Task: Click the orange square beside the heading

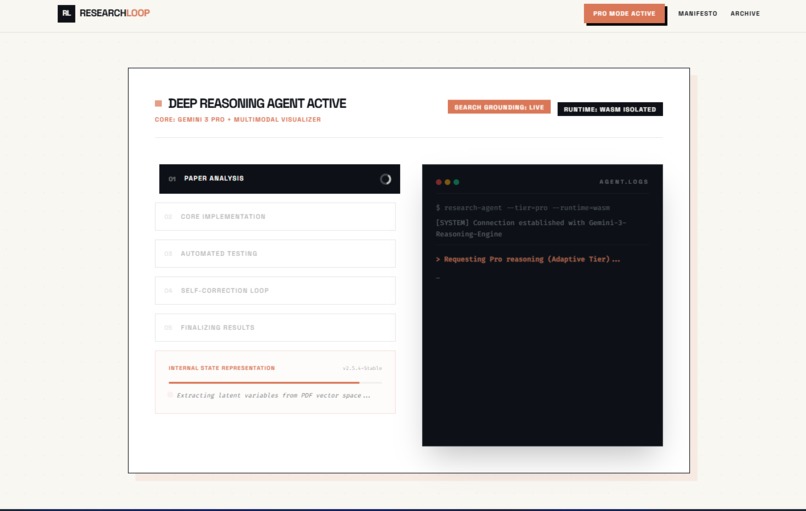Action: click(158, 103)
